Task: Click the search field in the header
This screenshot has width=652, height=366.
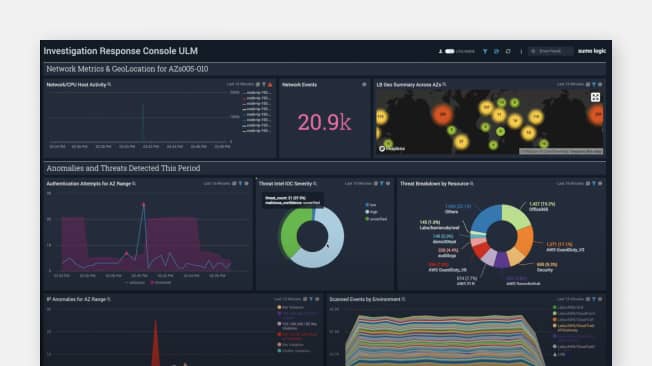Action: pyautogui.click(x=551, y=51)
